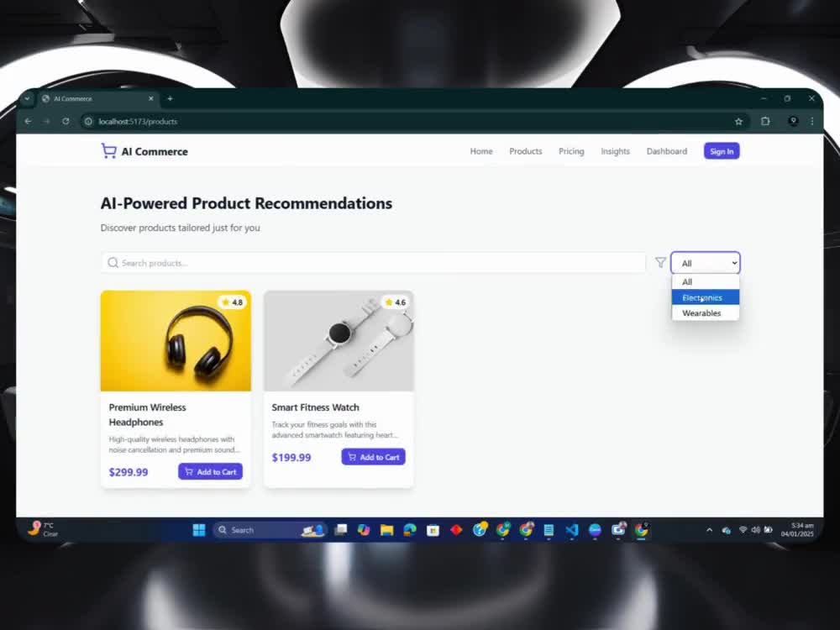Click the 4.8 star rating badge
Viewport: 840px width, 630px height.
tap(232, 302)
